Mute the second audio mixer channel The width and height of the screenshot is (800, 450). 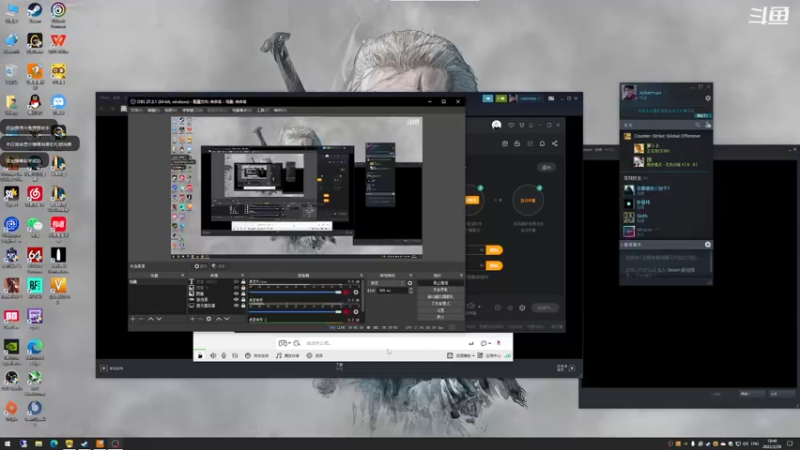point(347,312)
